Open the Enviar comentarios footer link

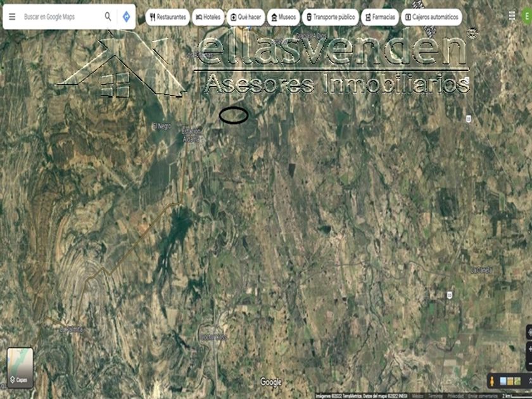(483, 396)
